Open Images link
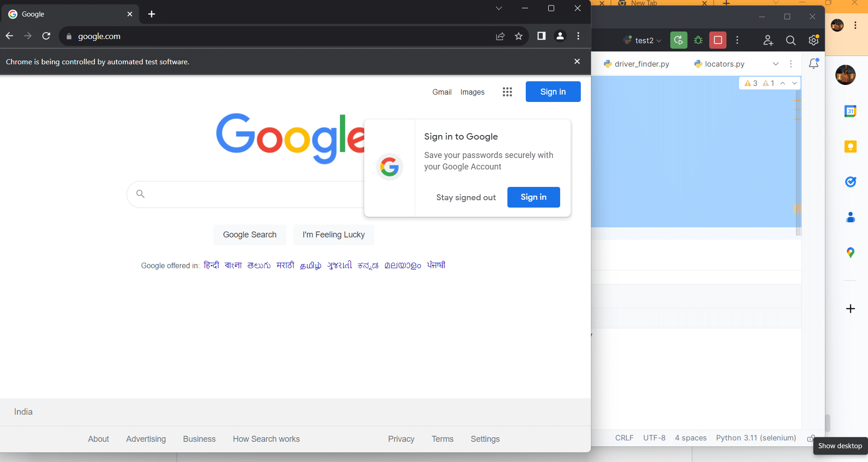This screenshot has width=868, height=462. (473, 92)
